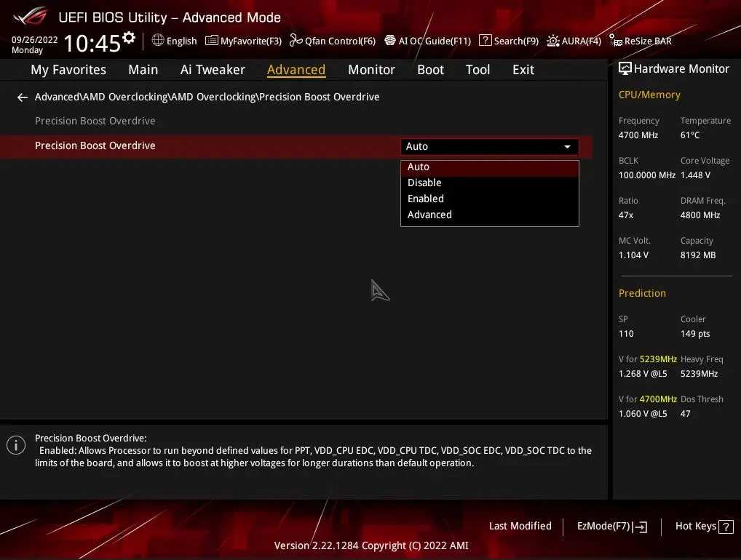Open Search(F9)

click(x=509, y=41)
